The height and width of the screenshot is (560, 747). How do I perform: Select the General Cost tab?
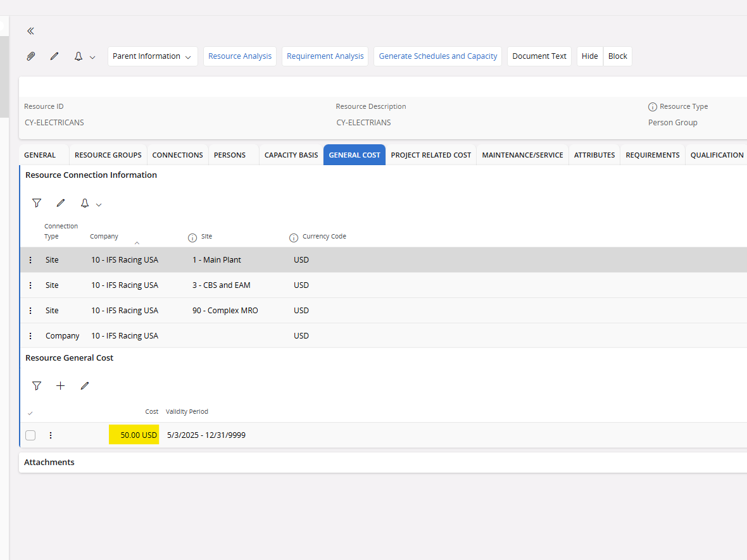[x=355, y=155]
